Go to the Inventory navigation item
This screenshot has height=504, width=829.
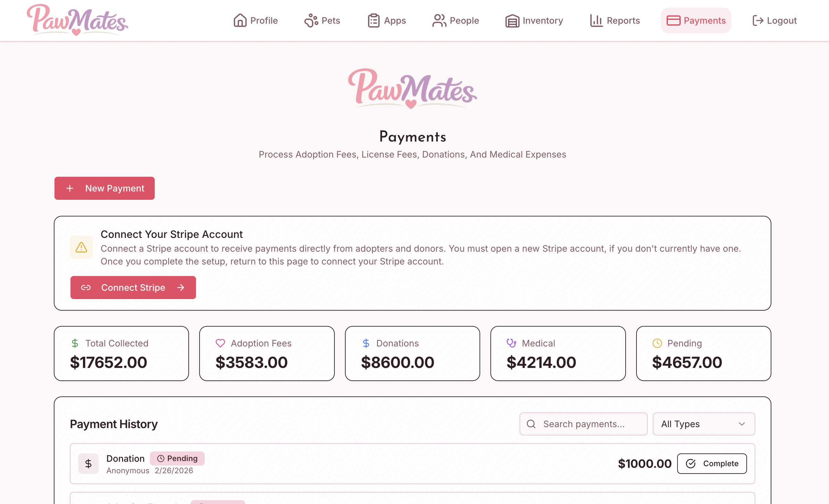534,20
